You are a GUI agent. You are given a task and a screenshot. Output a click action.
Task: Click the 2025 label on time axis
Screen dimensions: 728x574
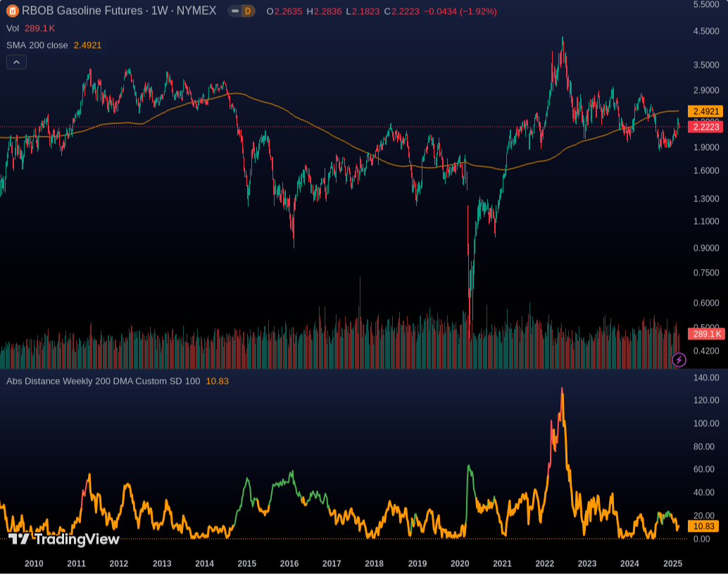point(673,563)
